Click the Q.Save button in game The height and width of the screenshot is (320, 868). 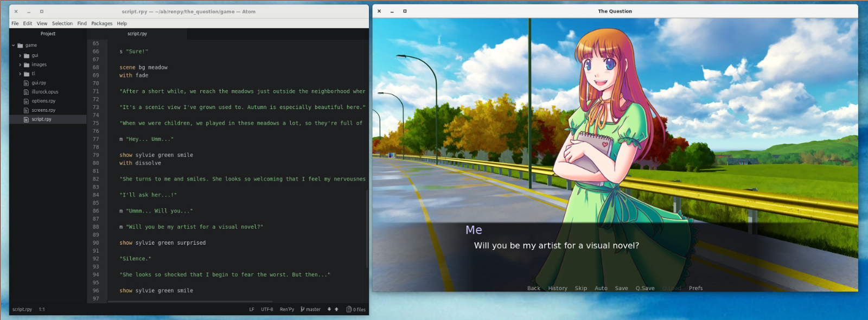[x=644, y=289]
